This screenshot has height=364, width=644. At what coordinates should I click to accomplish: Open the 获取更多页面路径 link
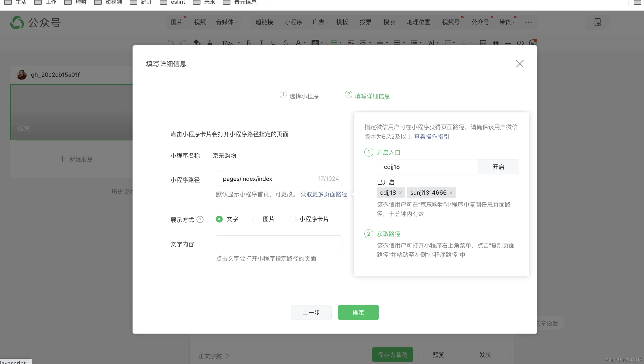click(323, 194)
